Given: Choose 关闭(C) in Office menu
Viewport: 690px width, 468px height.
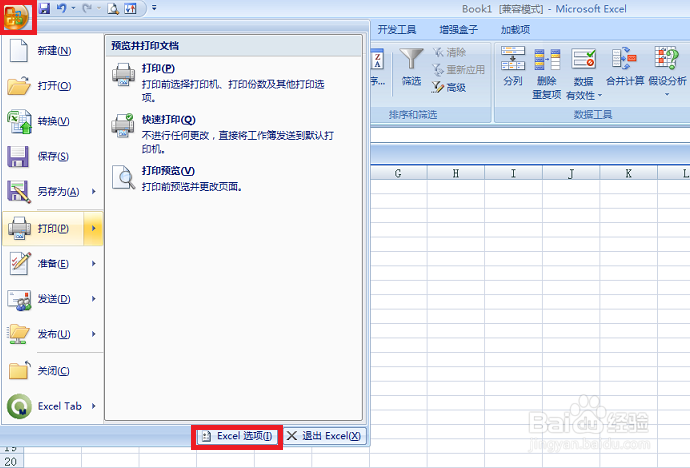Looking at the screenshot, I should click(53, 371).
